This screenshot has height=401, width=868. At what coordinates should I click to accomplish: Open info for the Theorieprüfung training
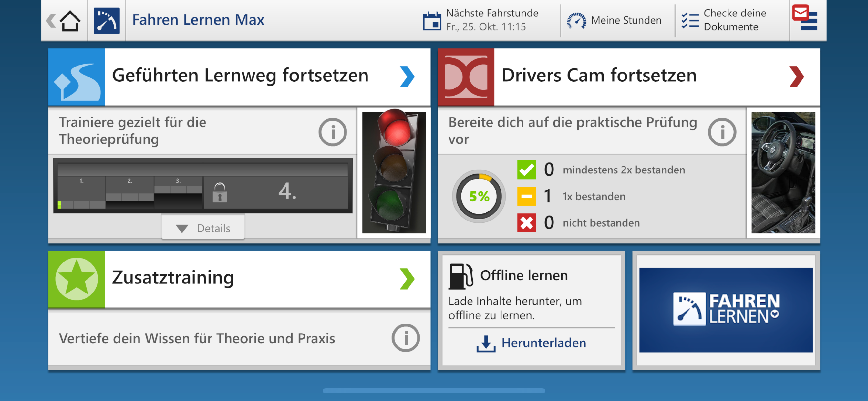[x=332, y=132]
